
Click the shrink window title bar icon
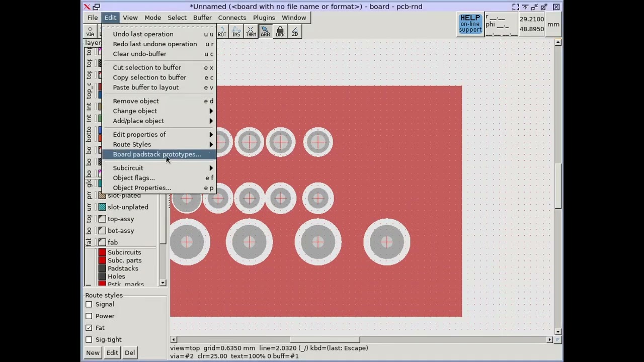(534, 7)
